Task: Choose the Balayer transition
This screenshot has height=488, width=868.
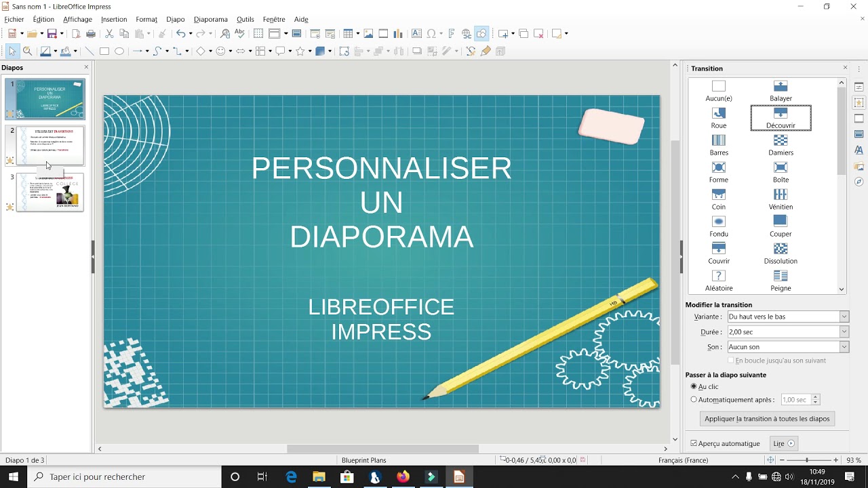Action: (x=781, y=91)
